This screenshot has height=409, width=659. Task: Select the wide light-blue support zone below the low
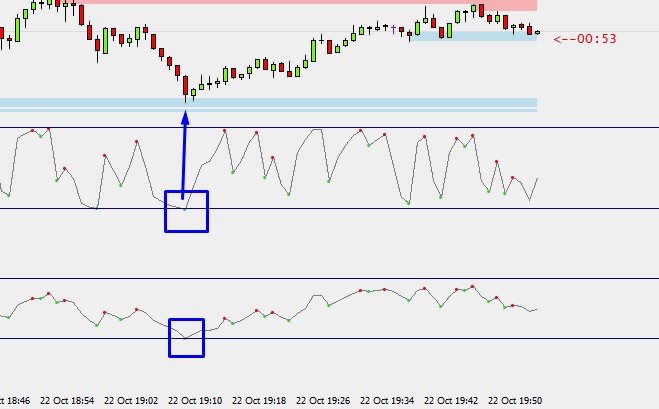point(269,103)
